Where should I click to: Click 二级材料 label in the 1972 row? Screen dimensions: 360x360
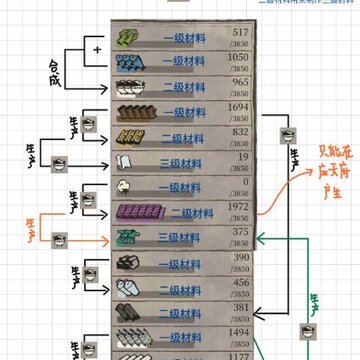(x=192, y=213)
